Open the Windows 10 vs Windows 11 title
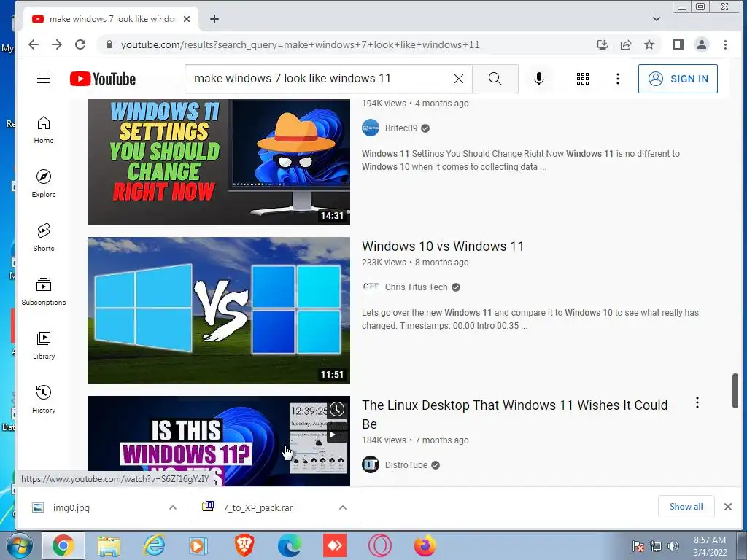This screenshot has width=747, height=560. (443, 246)
